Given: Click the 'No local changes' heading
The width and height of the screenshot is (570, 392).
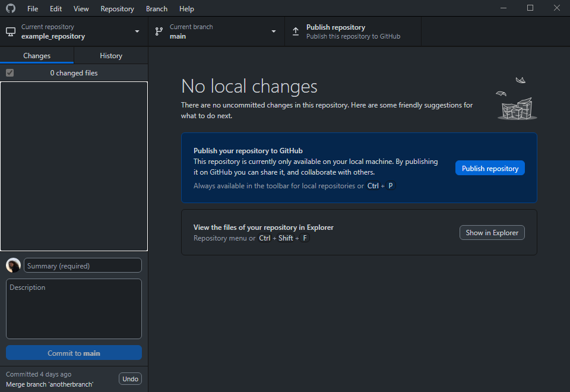Looking at the screenshot, I should [249, 86].
